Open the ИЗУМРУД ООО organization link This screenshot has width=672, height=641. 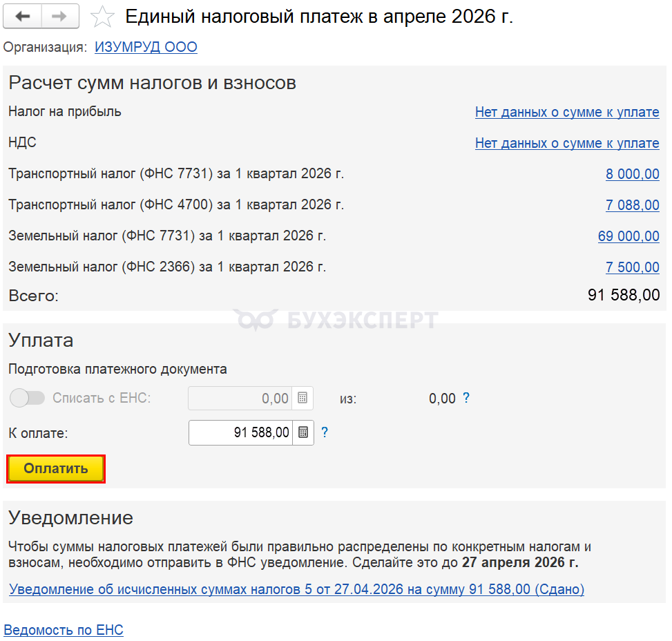click(x=146, y=47)
